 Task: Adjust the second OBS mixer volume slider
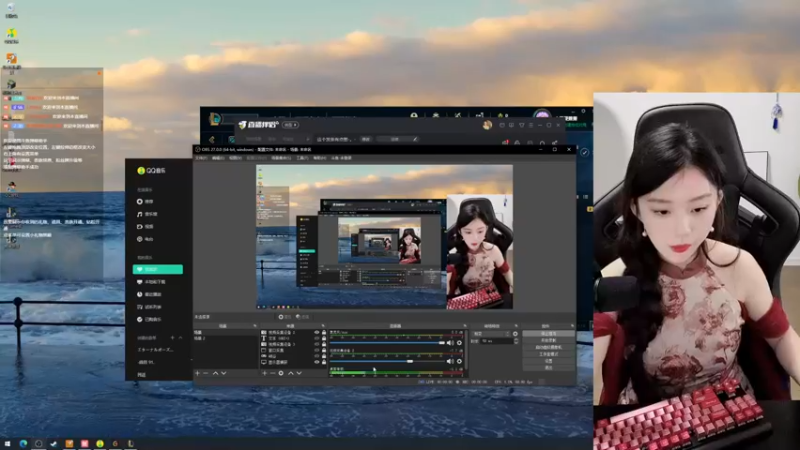(388, 361)
